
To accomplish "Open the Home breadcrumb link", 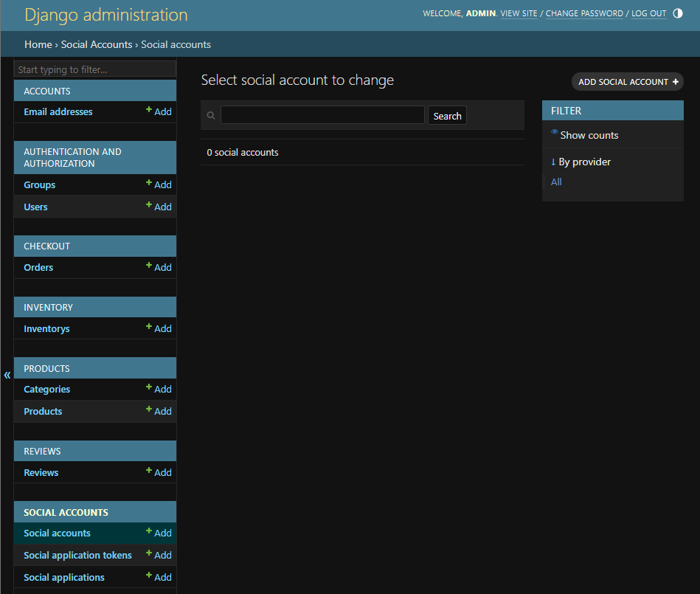I will coord(38,44).
